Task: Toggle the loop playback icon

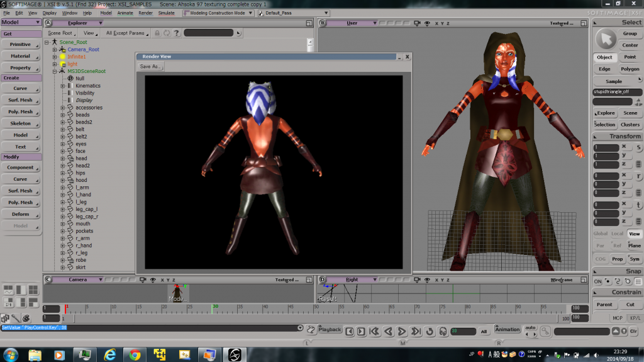Action: (430, 331)
